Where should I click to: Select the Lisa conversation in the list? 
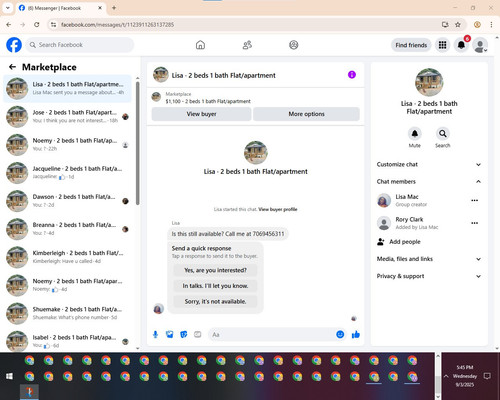(x=68, y=89)
